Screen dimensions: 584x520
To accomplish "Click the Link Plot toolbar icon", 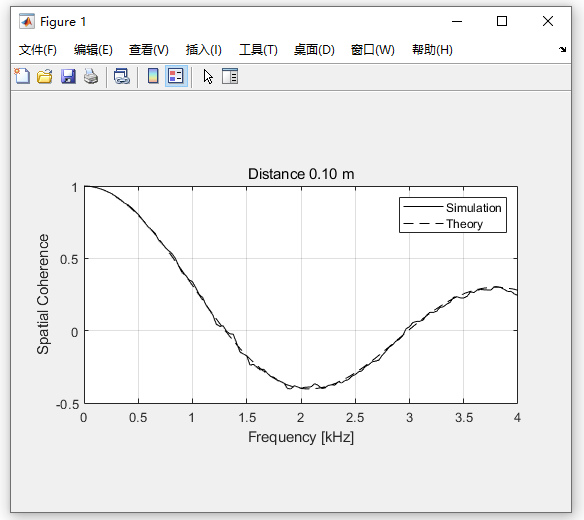I will (122, 76).
